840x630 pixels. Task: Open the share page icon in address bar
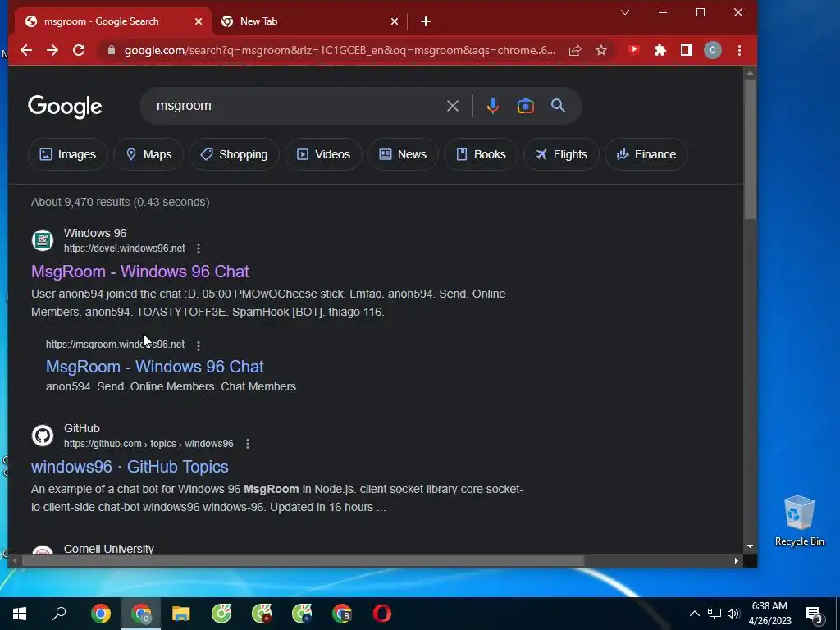575,50
